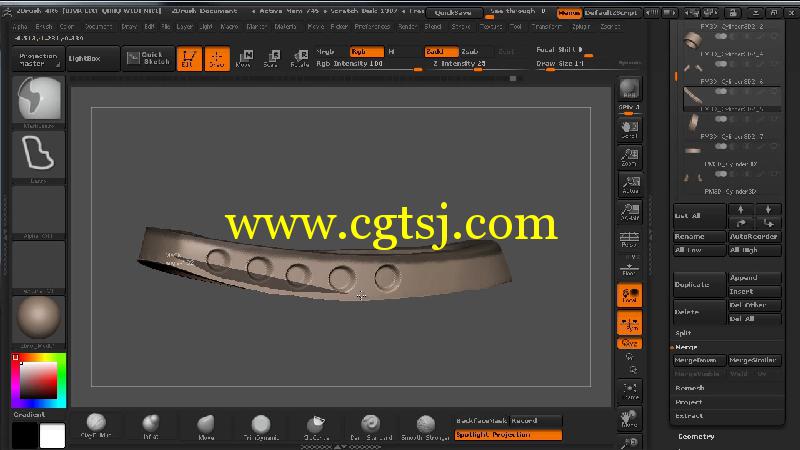
Task: Open LightBox browser
Action: pos(93,59)
